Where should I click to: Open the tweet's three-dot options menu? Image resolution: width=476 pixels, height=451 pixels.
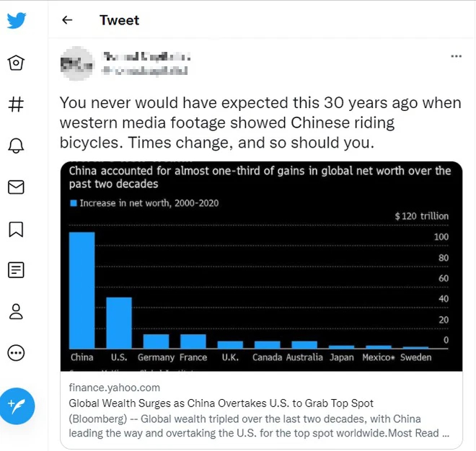[456, 56]
